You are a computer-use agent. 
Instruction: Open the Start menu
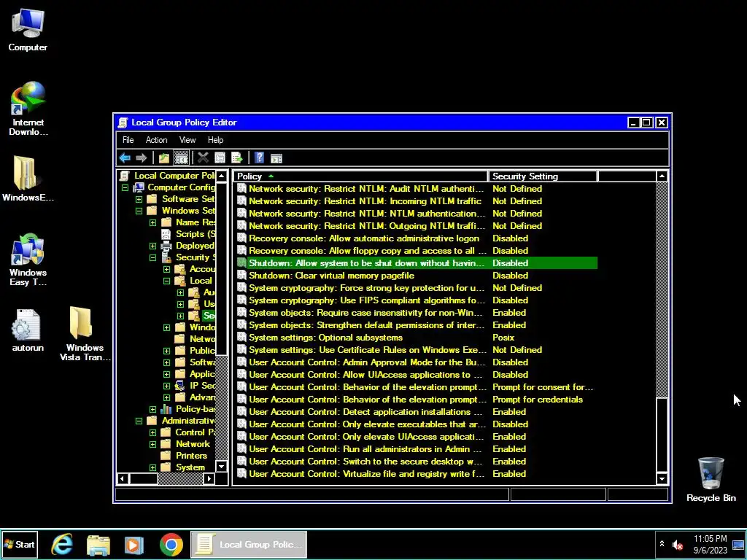19,544
